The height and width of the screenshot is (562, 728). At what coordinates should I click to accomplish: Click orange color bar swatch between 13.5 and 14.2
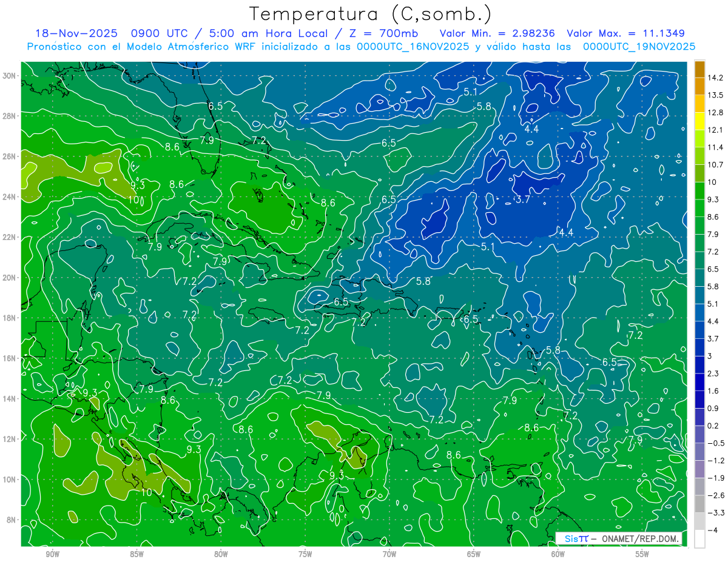click(x=699, y=86)
